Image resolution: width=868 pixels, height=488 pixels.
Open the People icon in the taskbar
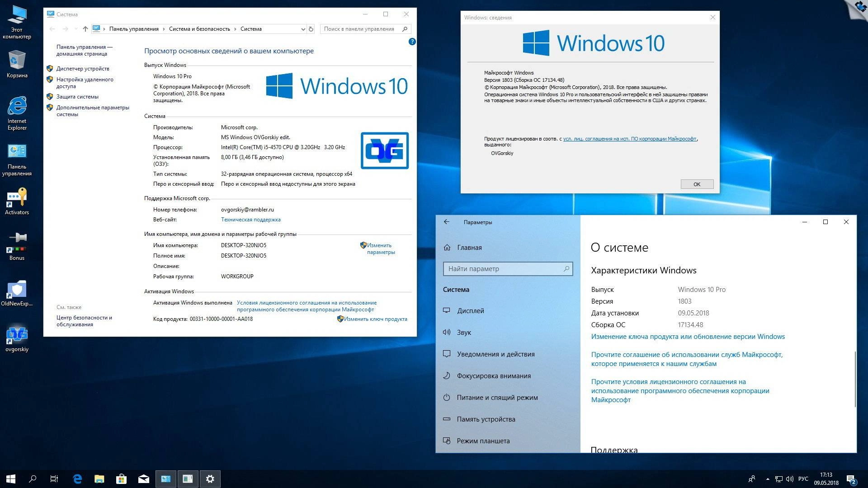(x=752, y=479)
